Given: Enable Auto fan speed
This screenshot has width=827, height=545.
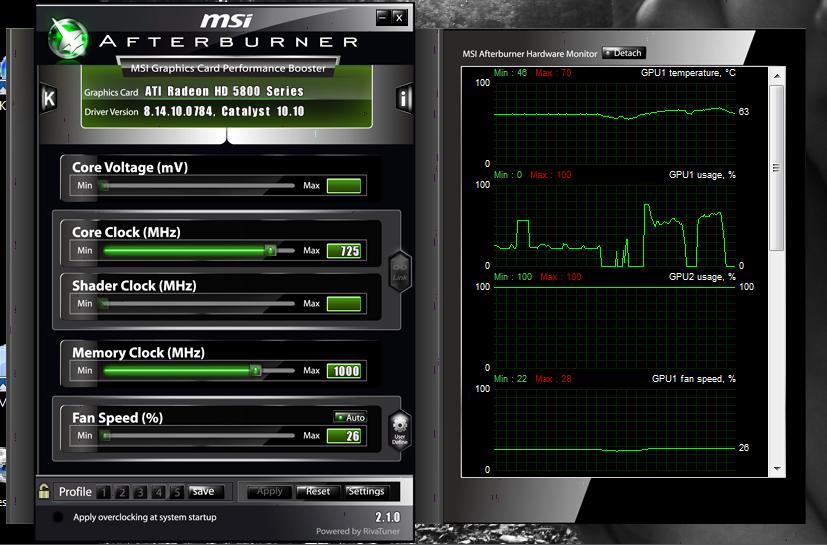Looking at the screenshot, I should coord(350,417).
